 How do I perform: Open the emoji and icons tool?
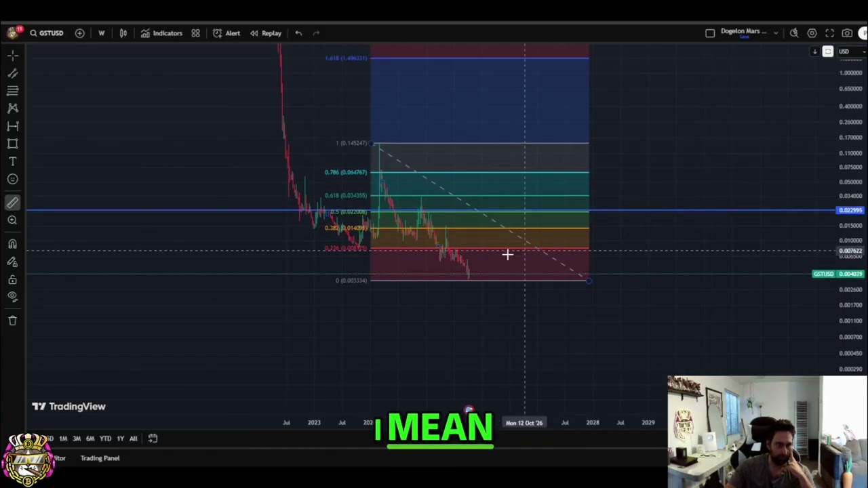pyautogui.click(x=12, y=179)
